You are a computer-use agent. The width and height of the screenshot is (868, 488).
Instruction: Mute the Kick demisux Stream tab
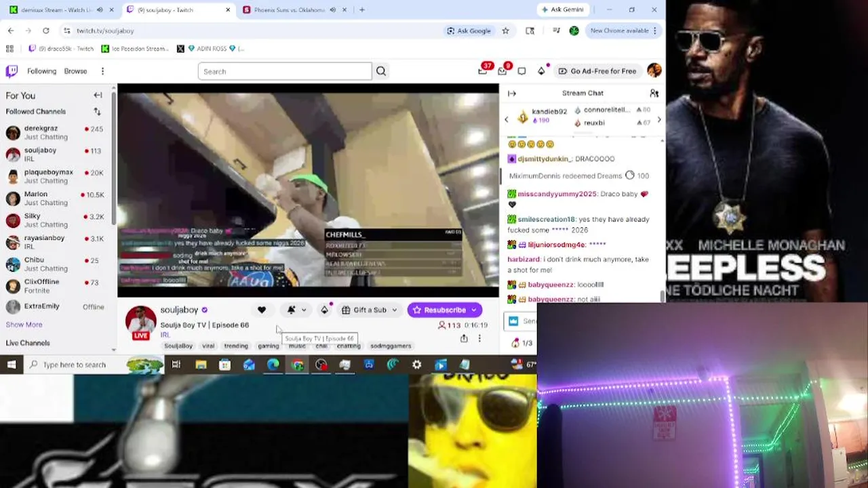click(100, 9)
